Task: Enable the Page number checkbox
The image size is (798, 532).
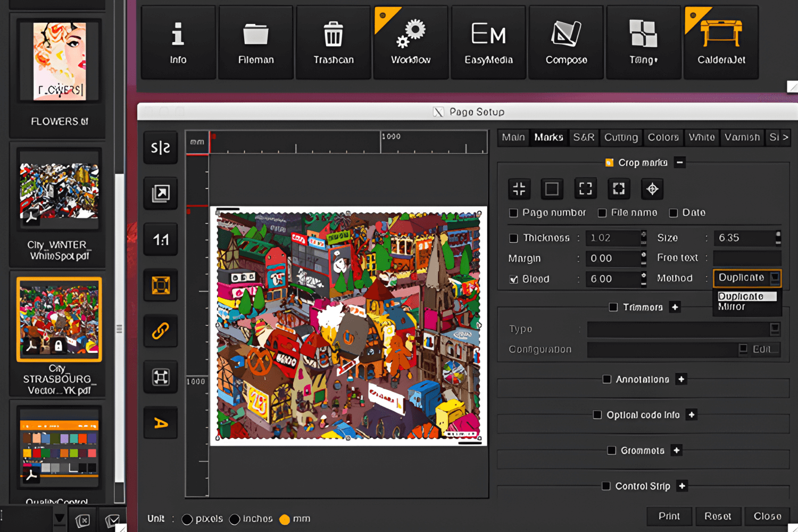Action: [513, 213]
